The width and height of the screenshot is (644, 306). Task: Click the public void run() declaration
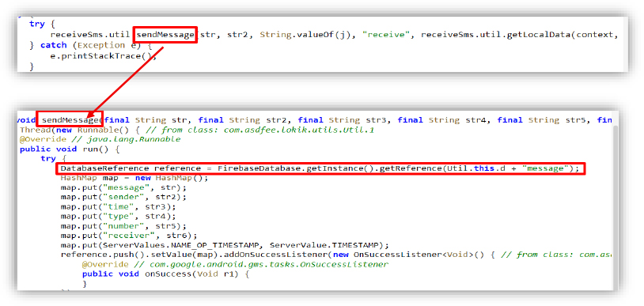coord(70,149)
